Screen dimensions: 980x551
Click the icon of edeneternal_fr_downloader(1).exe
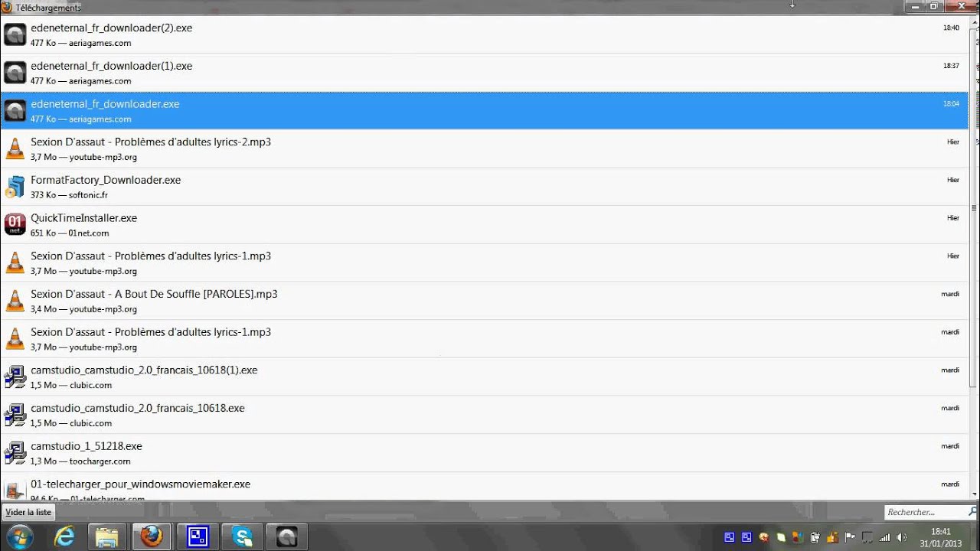[x=15, y=73]
